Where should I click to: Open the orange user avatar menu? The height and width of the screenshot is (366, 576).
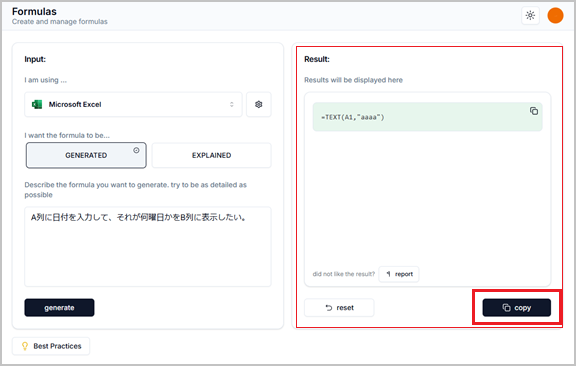click(x=555, y=15)
